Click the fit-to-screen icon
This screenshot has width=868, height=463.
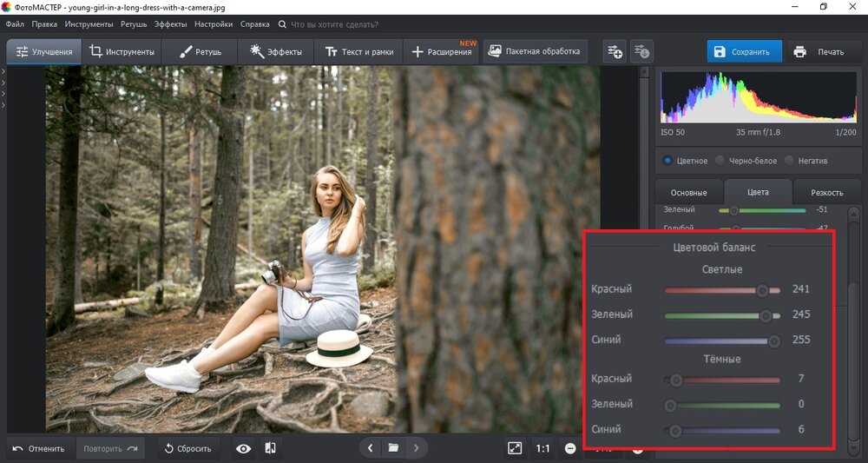(515, 448)
